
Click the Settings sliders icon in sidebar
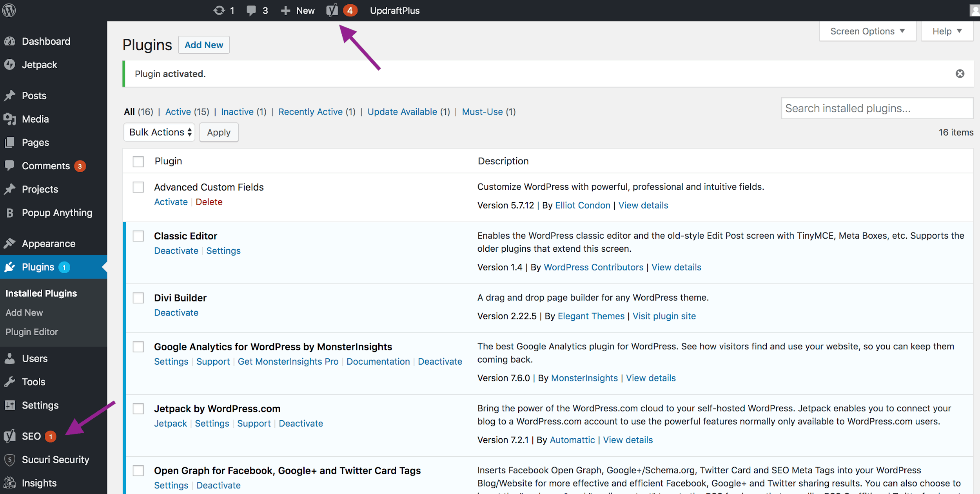click(10, 405)
